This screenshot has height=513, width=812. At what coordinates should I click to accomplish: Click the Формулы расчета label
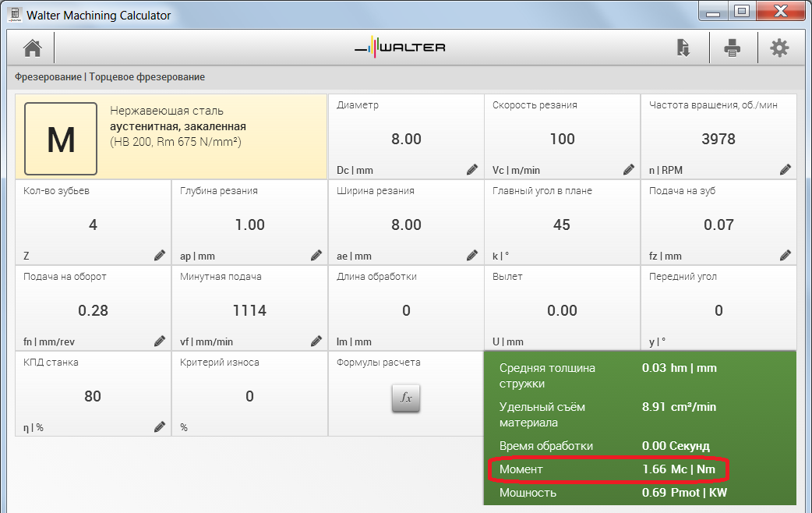coord(378,363)
